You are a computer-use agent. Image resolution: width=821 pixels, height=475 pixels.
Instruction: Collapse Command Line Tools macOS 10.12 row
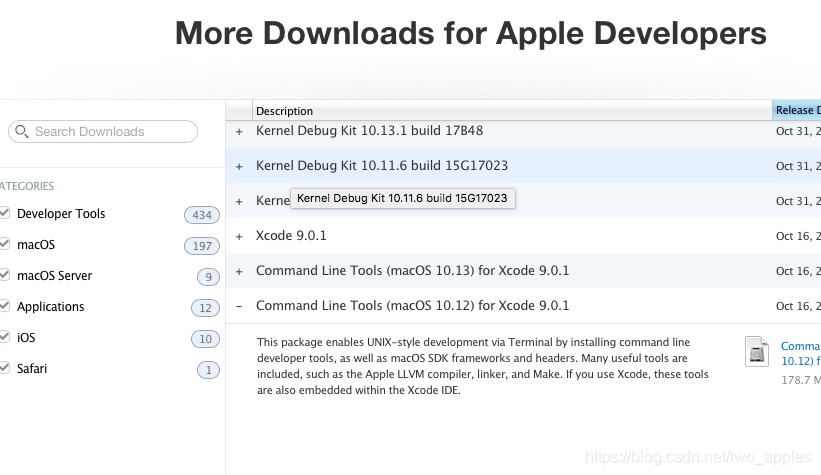pos(239,306)
